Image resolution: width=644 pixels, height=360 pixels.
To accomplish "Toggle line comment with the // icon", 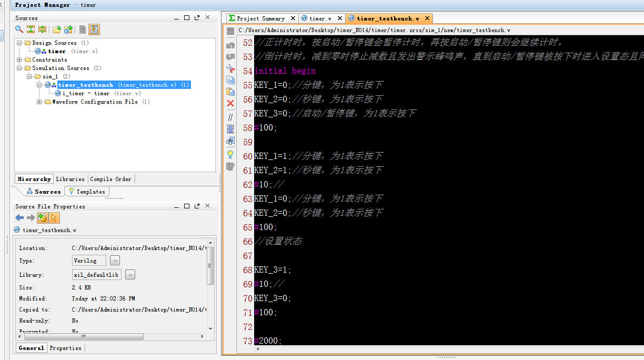I will (x=230, y=117).
